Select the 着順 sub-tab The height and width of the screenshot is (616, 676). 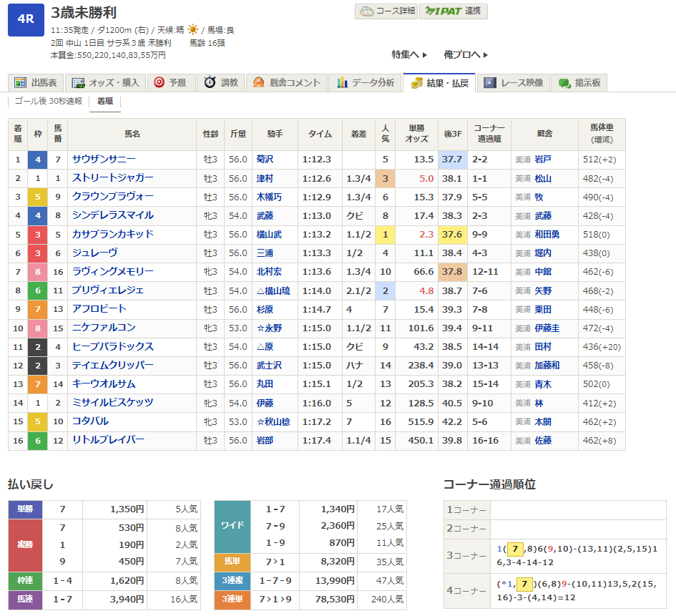(104, 102)
